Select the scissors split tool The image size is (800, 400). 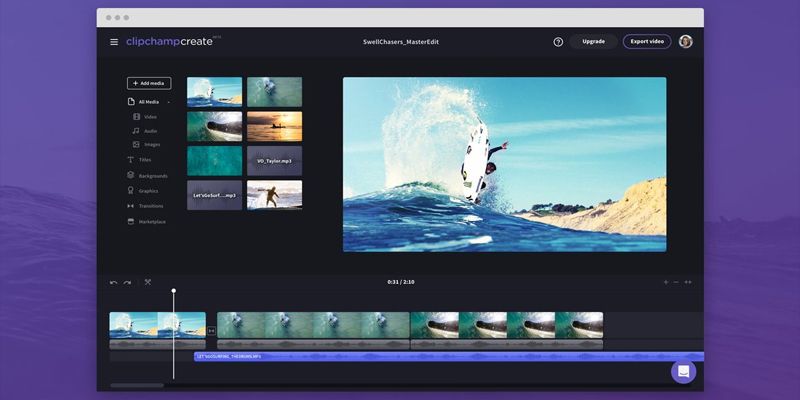(x=148, y=282)
